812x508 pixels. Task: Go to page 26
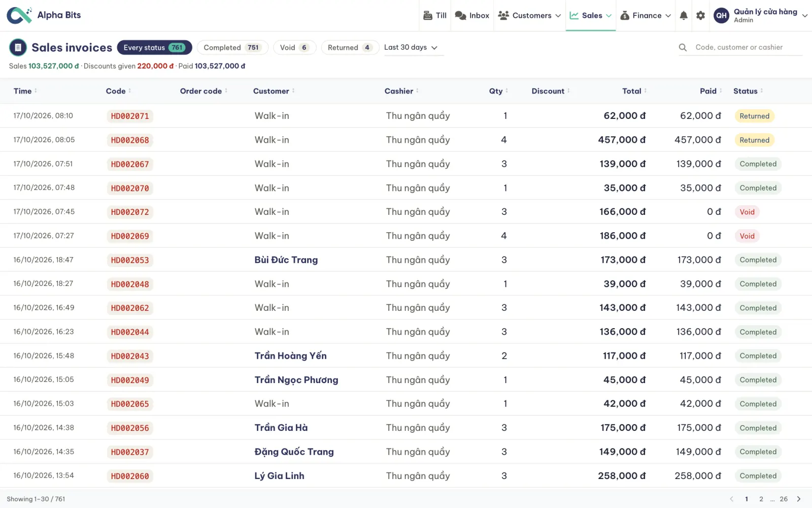pos(784,499)
